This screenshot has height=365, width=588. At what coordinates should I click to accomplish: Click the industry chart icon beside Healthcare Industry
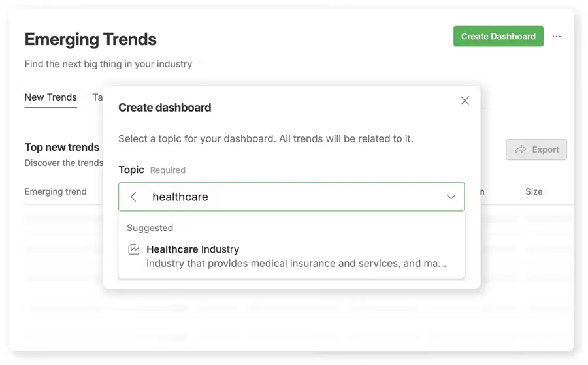[134, 249]
